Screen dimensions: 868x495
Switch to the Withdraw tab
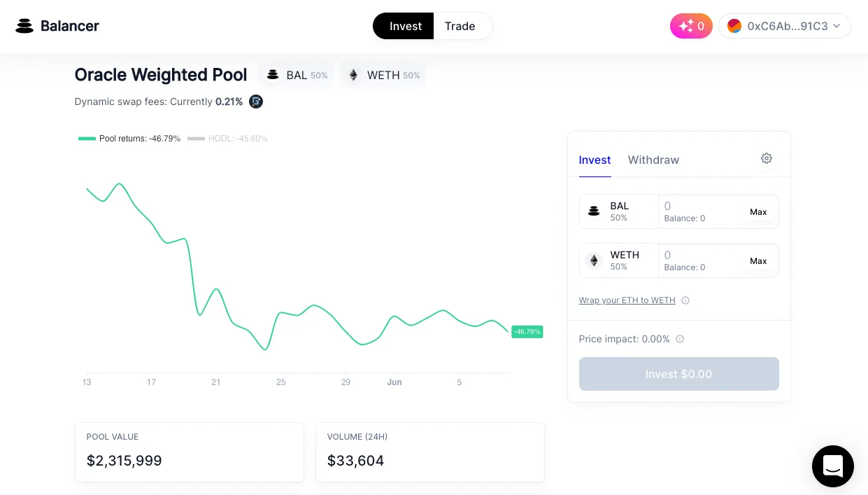click(x=653, y=160)
